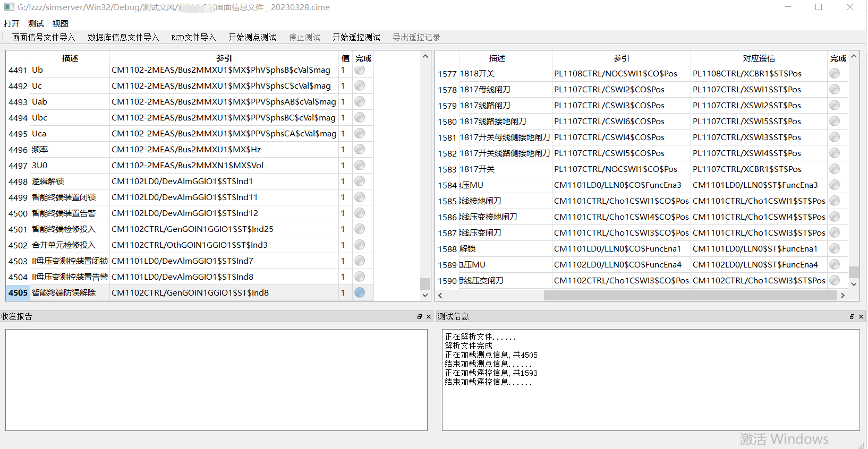Click RCD文件导入 toolbar button

(x=193, y=37)
